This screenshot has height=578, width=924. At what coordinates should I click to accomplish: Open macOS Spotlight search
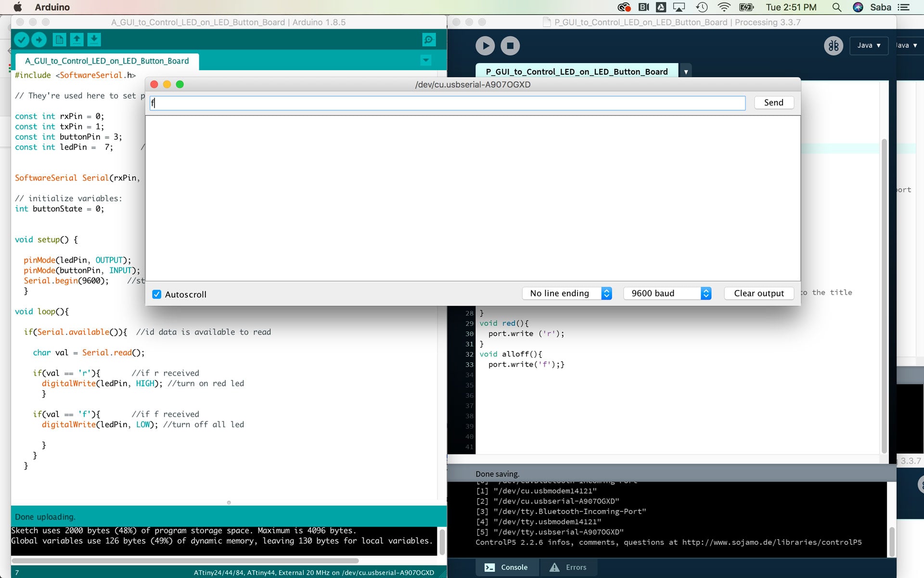tap(837, 7)
